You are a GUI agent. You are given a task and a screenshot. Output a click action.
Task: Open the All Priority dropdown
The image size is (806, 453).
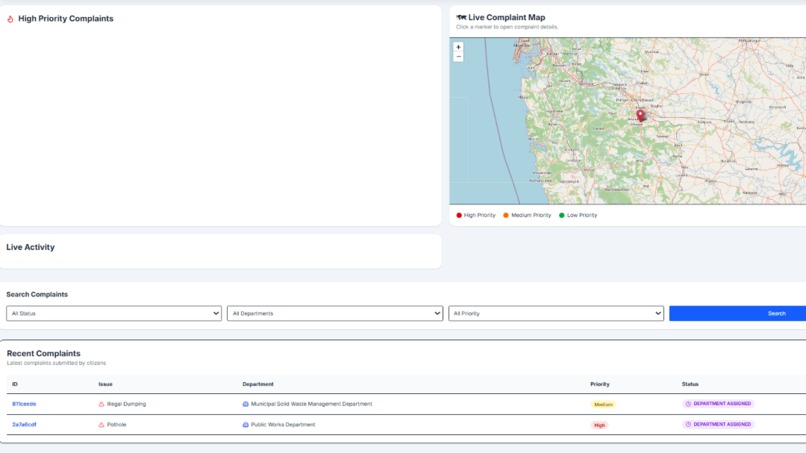pos(556,313)
